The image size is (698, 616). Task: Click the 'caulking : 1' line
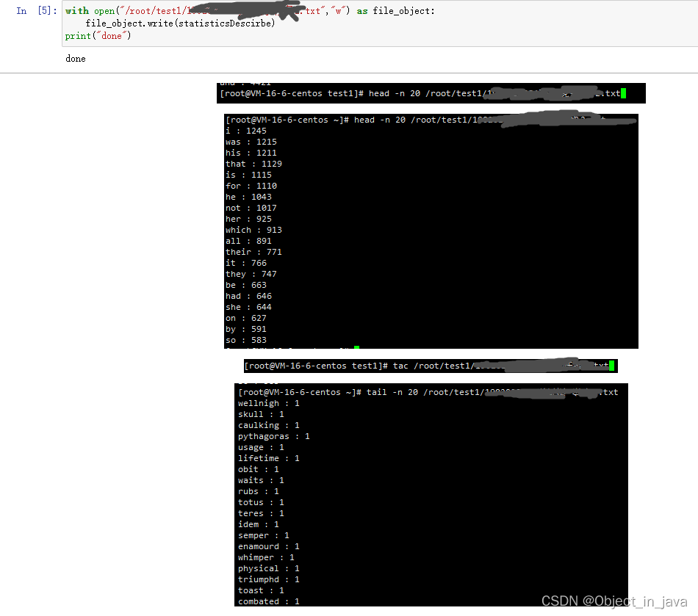click(269, 425)
